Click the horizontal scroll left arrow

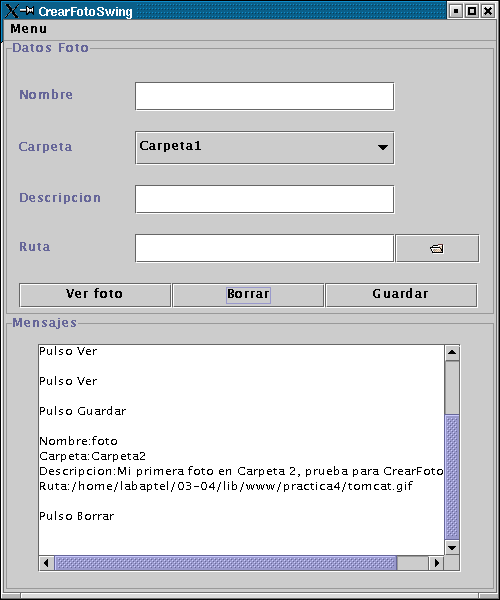pyautogui.click(x=47, y=563)
